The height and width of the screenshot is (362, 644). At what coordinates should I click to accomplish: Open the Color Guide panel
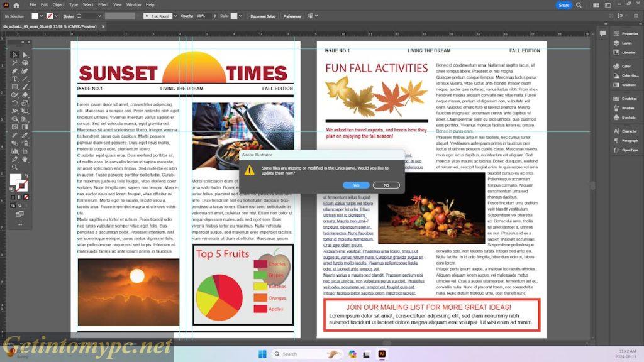(626, 75)
